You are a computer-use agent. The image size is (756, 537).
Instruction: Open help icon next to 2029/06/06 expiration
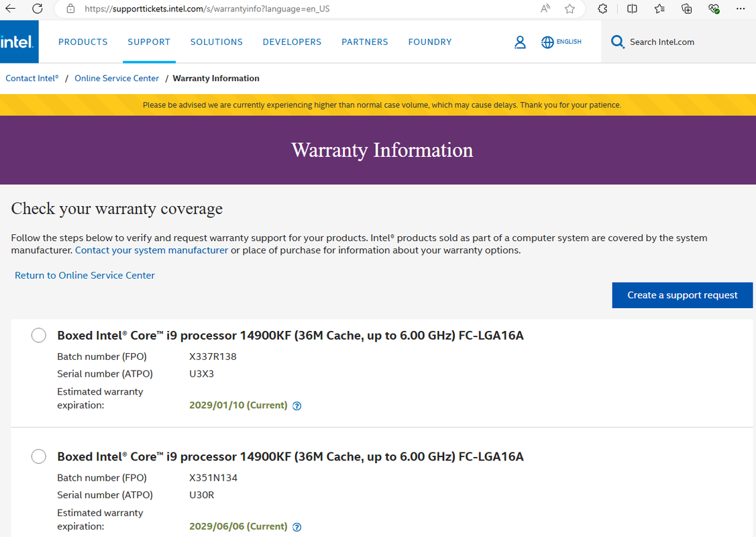tap(297, 527)
